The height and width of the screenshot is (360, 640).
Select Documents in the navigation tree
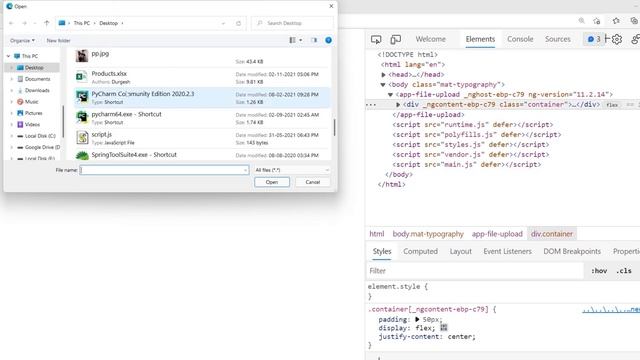tap(37, 79)
